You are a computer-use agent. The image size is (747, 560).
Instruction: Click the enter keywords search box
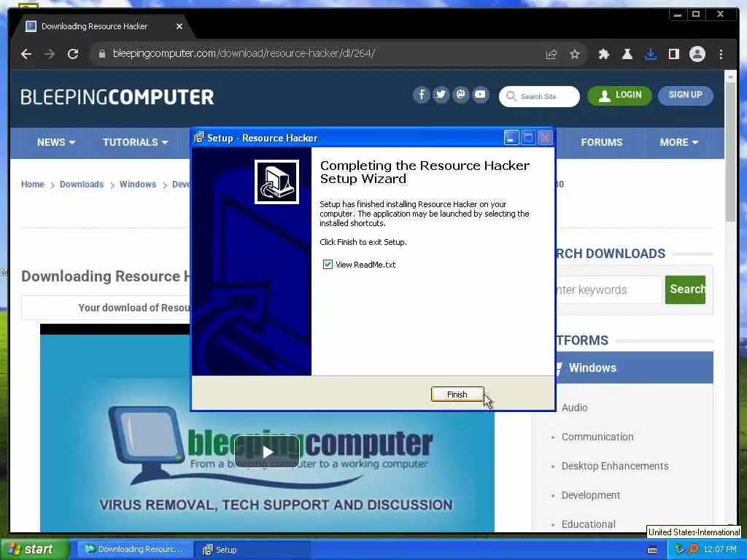609,289
